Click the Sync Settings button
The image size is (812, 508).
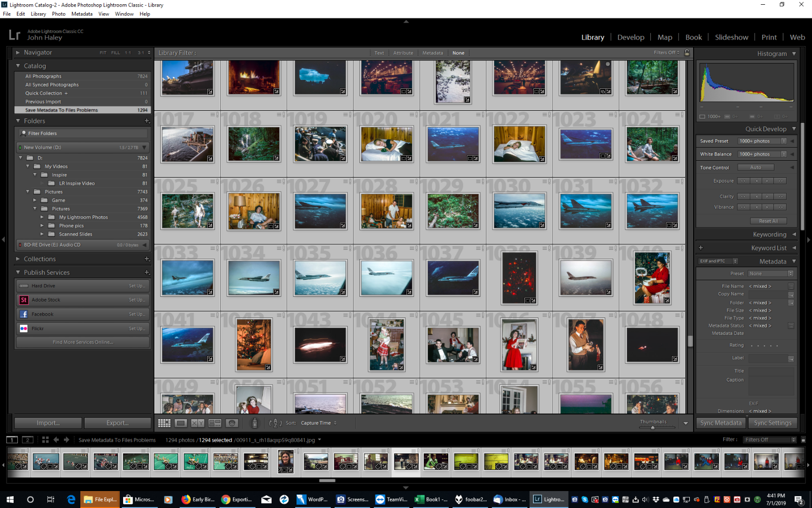tap(773, 423)
